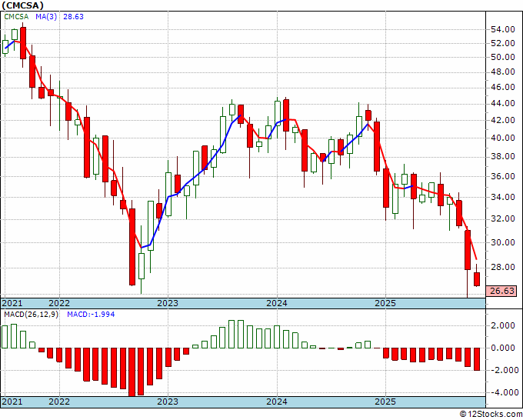Screen dimensions: 523x420
Task: Click the MACD(26,12,9) indicator label
Action: pyautogui.click(x=31, y=315)
